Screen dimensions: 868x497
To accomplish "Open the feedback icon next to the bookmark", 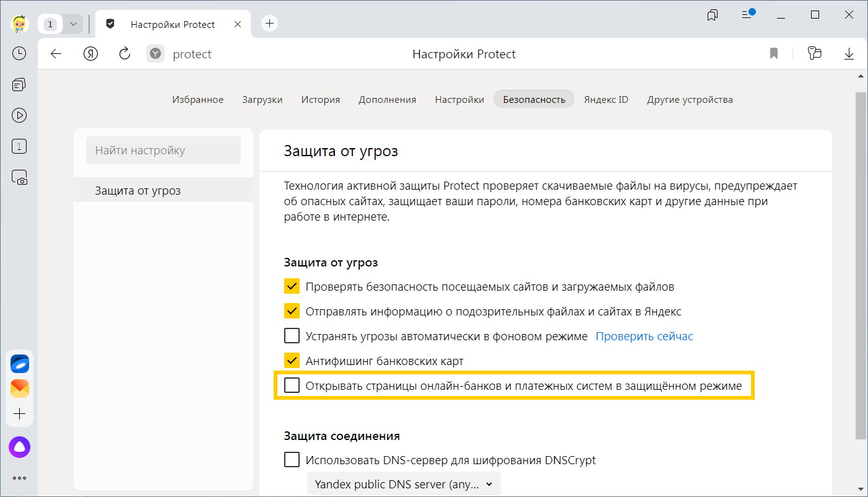I will pos(814,54).
